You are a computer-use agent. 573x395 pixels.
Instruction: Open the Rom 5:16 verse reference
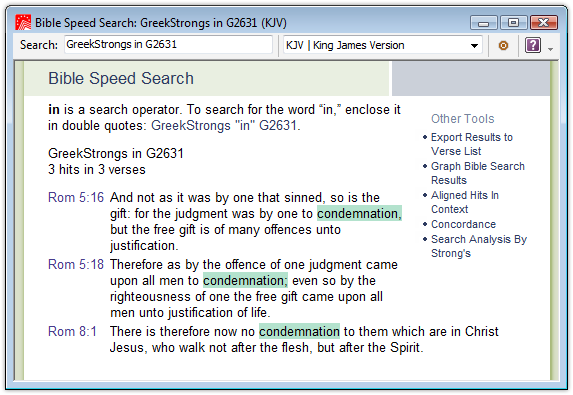76,197
